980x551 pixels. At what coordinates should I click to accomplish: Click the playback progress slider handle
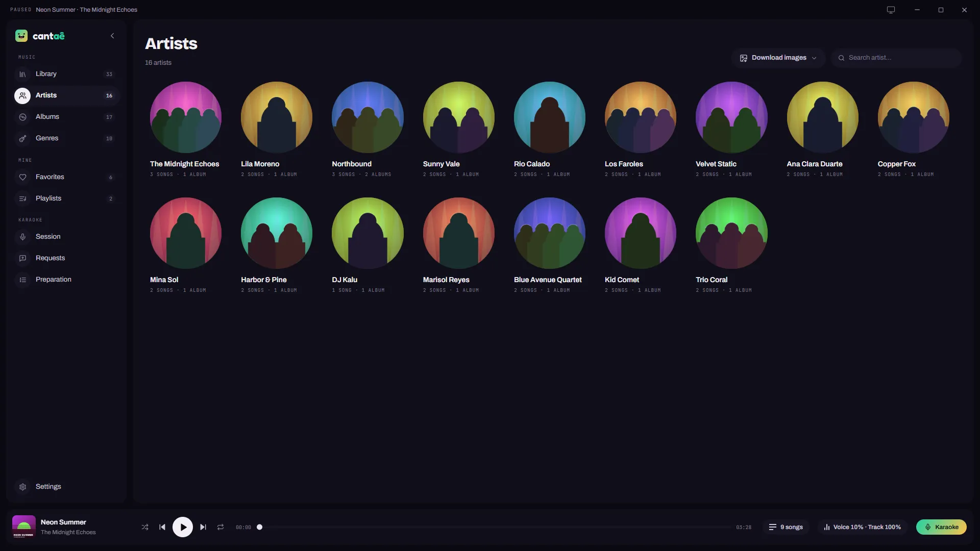tap(259, 527)
